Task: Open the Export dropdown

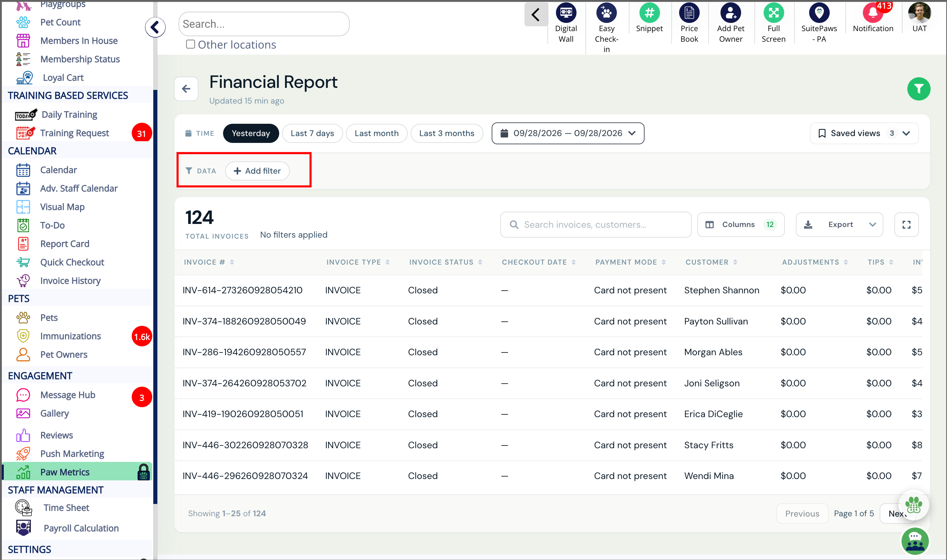Action: pyautogui.click(x=839, y=225)
